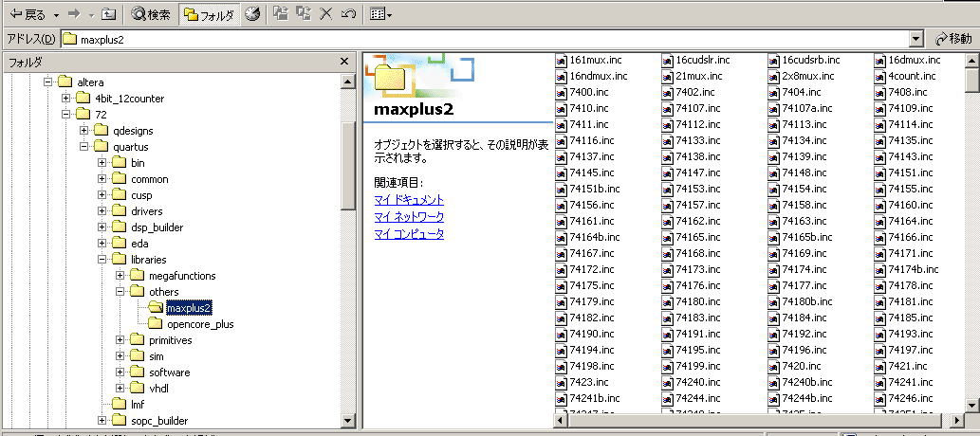Open the Views dropdown button
This screenshot has height=436, width=980.
pyautogui.click(x=380, y=13)
